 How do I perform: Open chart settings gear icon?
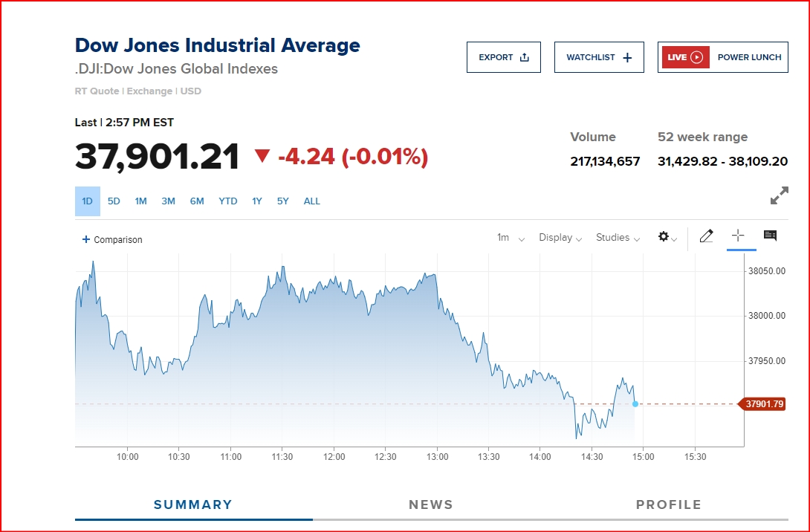667,237
